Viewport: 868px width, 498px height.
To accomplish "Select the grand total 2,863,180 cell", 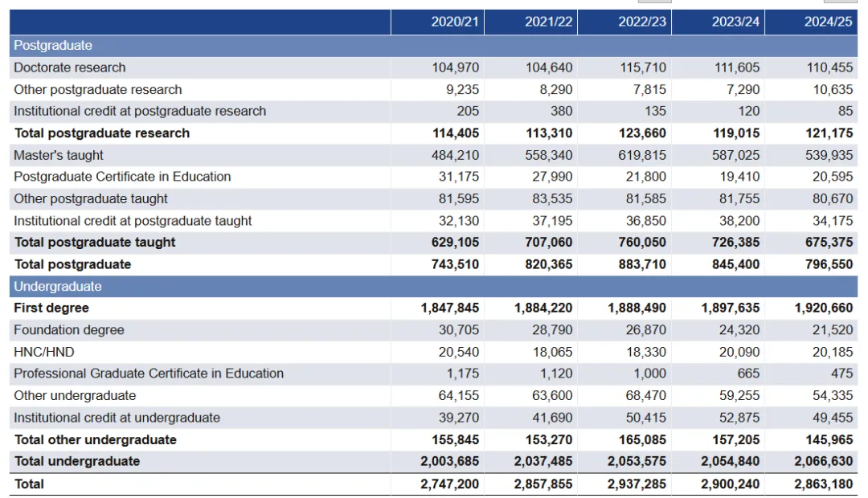I will 823,484.
